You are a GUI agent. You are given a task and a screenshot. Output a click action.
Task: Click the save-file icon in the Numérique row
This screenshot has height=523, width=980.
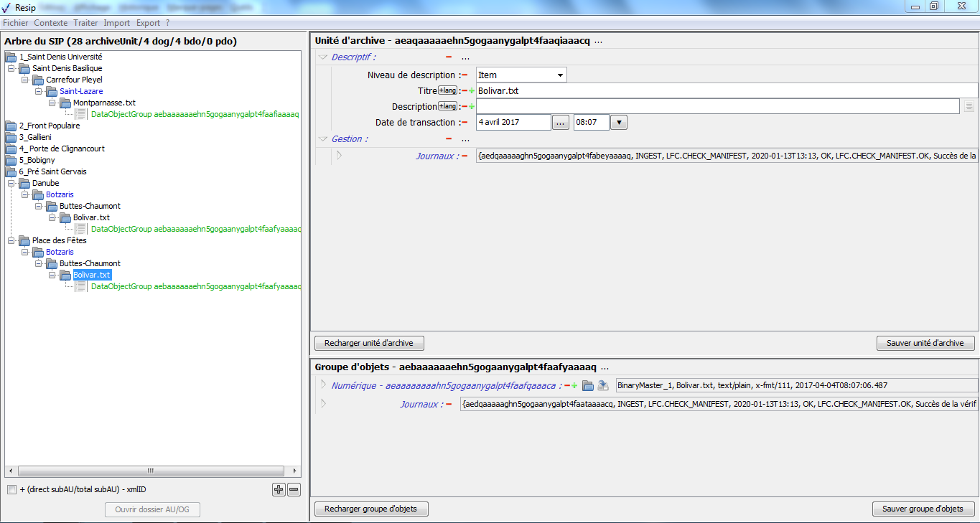coord(603,385)
